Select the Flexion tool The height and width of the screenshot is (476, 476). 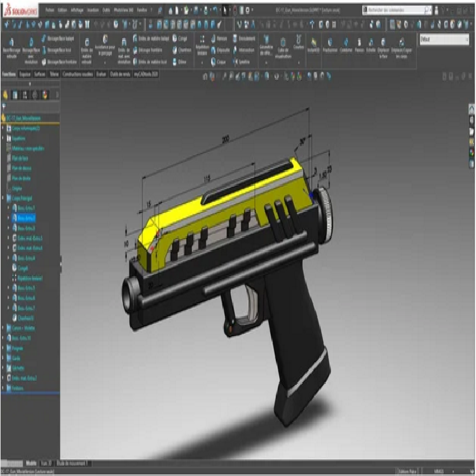[x=359, y=45]
